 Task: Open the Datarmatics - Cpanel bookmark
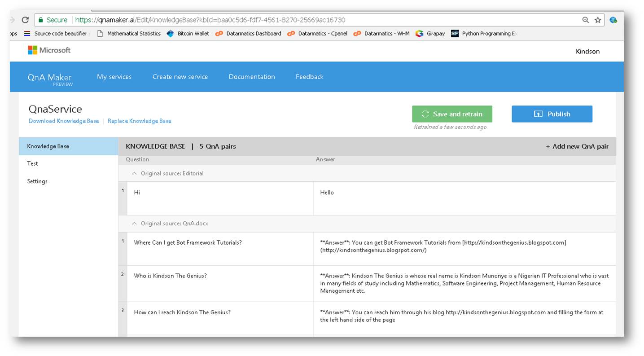tap(317, 34)
